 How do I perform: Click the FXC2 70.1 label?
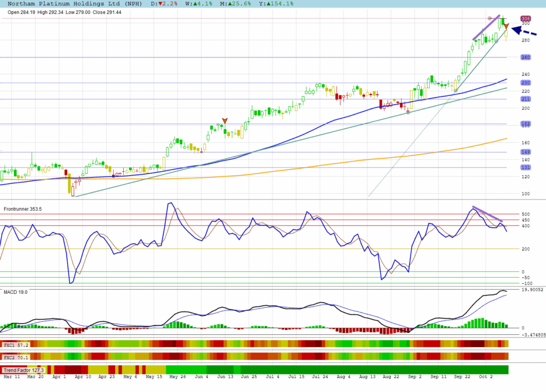pos(15,357)
